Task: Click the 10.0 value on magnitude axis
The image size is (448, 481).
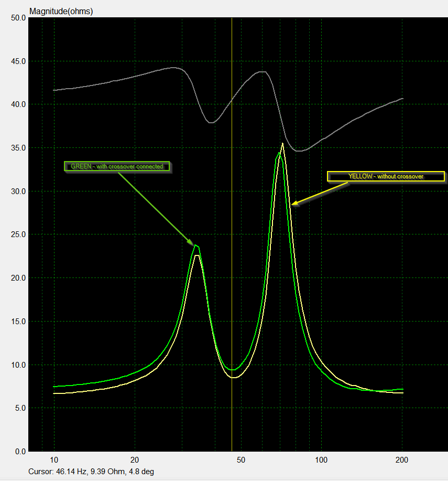Action: click(x=18, y=365)
